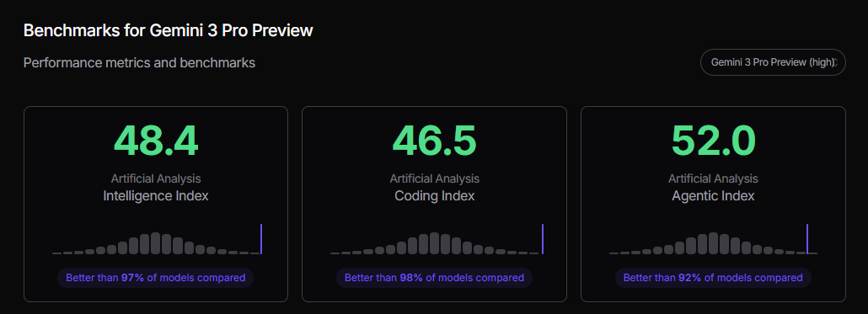This screenshot has width=868, height=314.
Task: Click the 52.0 Agentic Index score
Action: point(713,141)
